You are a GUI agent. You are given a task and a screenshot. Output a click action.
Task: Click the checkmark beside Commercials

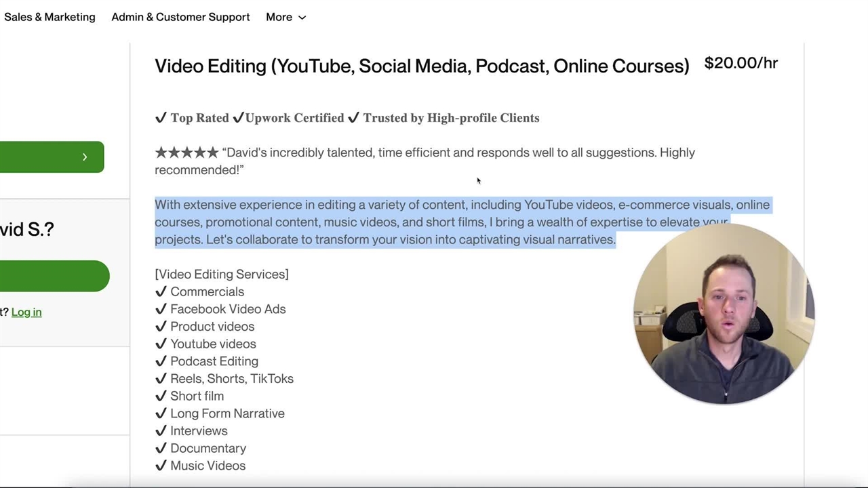coord(161,291)
